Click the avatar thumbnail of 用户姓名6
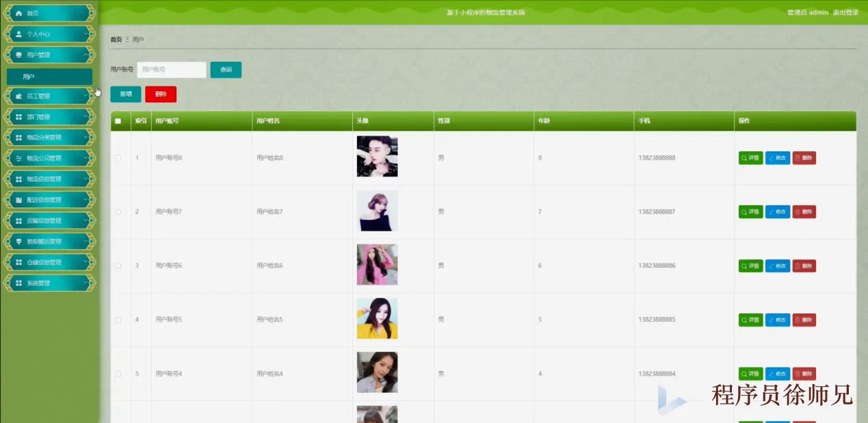This screenshot has height=423, width=868. (377, 265)
